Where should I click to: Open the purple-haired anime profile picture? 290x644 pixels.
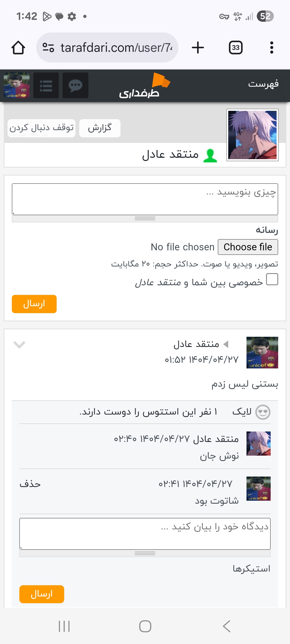252,135
